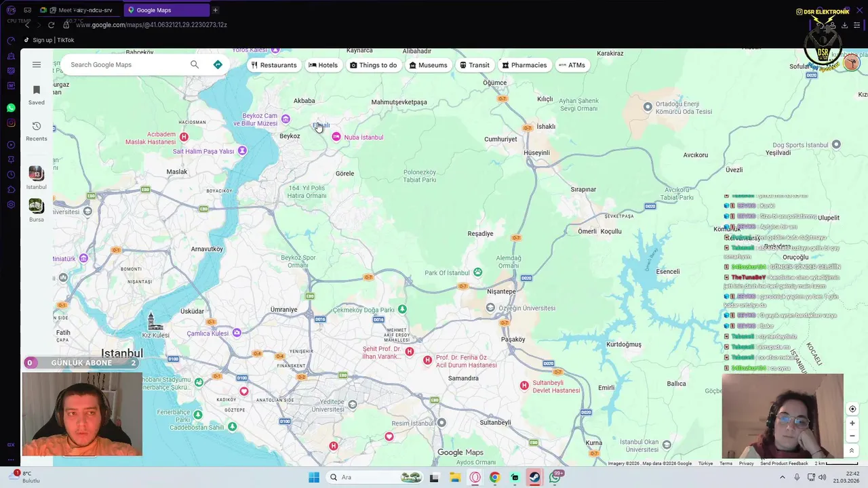
Task: Click the Beykoz district label
Action: click(290, 136)
